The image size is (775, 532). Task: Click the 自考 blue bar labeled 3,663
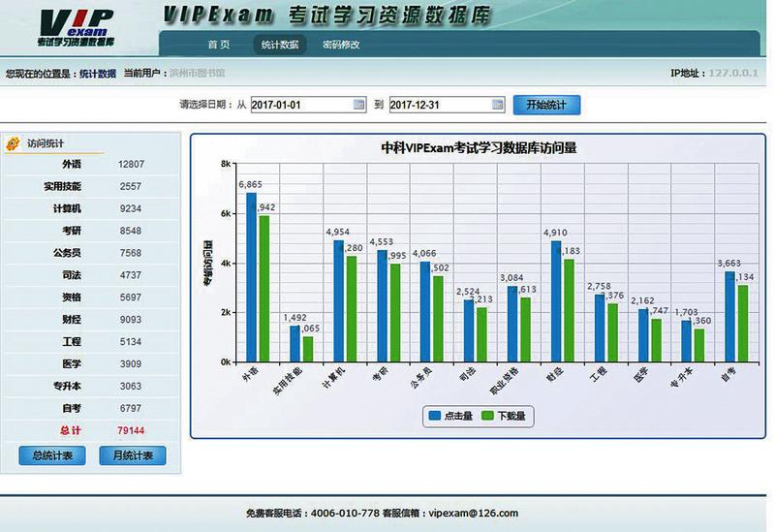[x=730, y=317]
